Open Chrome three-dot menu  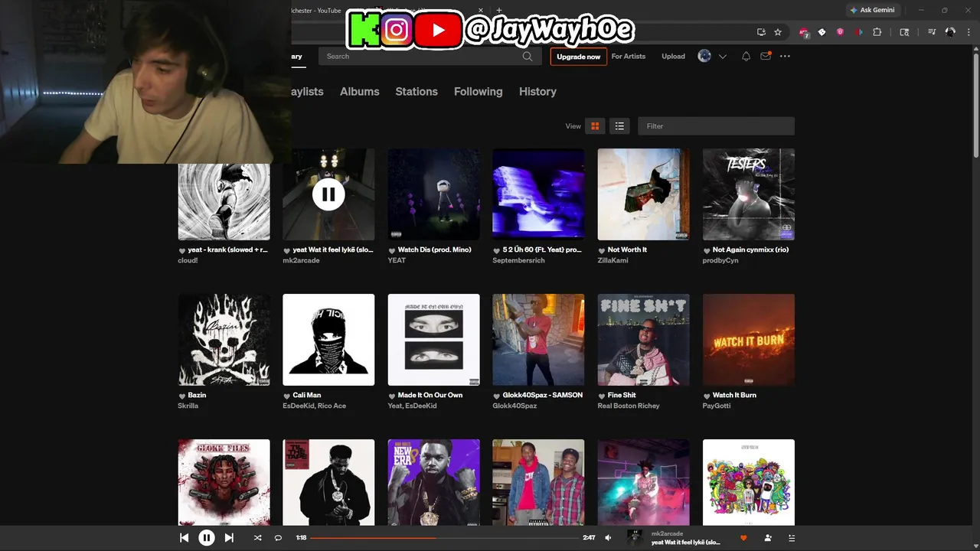969,32
